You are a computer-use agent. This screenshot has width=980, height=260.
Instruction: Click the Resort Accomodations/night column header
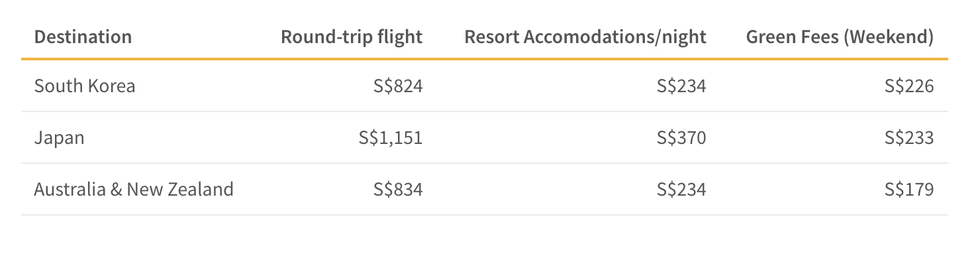585,36
